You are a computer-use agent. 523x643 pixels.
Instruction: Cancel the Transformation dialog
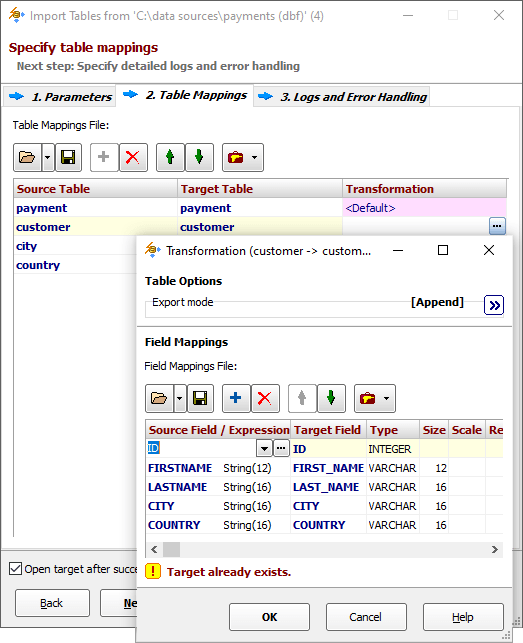pos(366,617)
